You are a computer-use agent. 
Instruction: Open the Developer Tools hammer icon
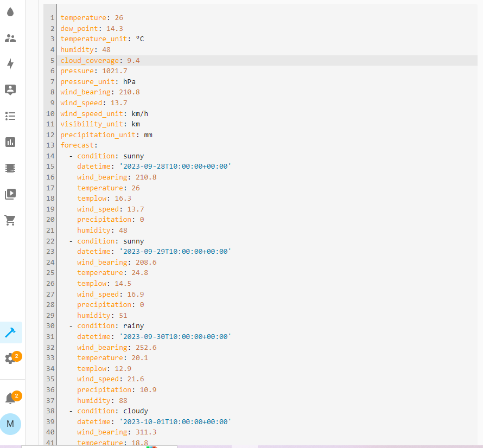coord(10,334)
